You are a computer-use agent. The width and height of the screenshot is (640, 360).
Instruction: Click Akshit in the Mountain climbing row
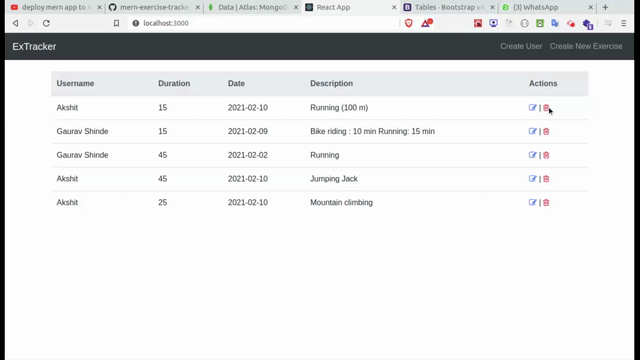[67, 202]
